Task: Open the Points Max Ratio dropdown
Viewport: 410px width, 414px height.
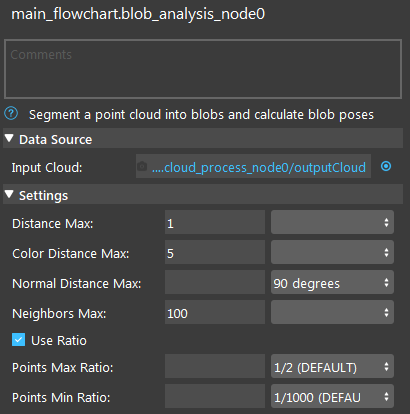Action: point(332,366)
